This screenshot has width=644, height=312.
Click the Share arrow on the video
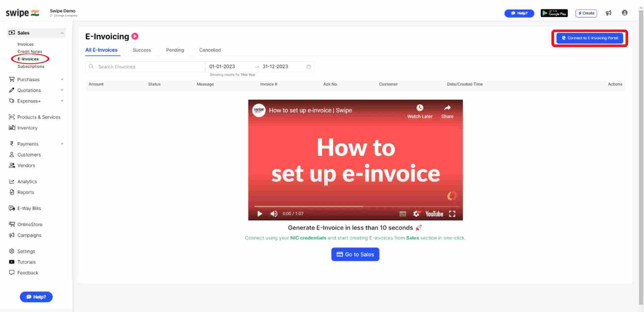click(x=447, y=108)
